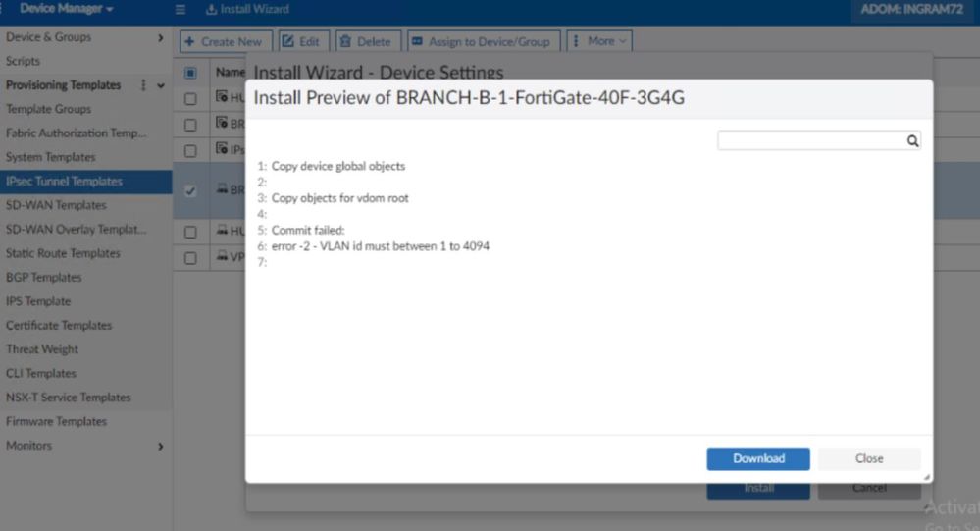This screenshot has width=980, height=531.
Task: Click the search field in Install Preview
Action: [811, 140]
